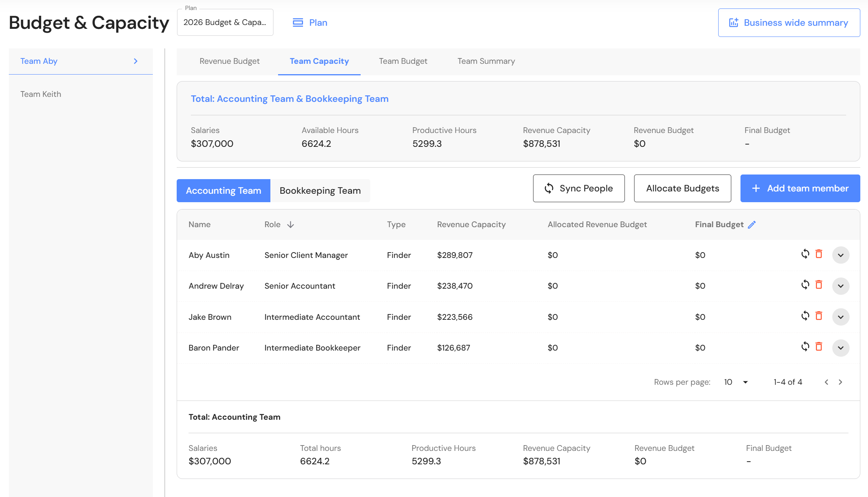This screenshot has height=497, width=868.
Task: Click the pencil icon beside Final Budget
Action: pyautogui.click(x=752, y=224)
